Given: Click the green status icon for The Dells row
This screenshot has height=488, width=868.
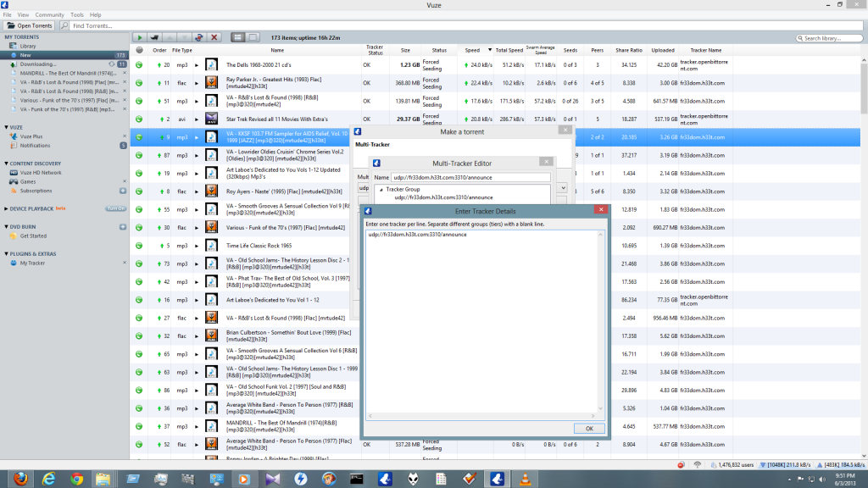Looking at the screenshot, I should [x=139, y=64].
